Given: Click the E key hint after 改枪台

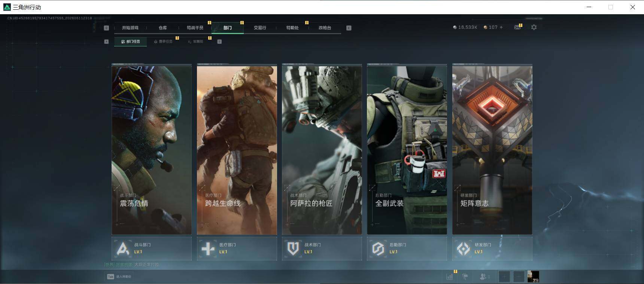Looking at the screenshot, I should 349,28.
